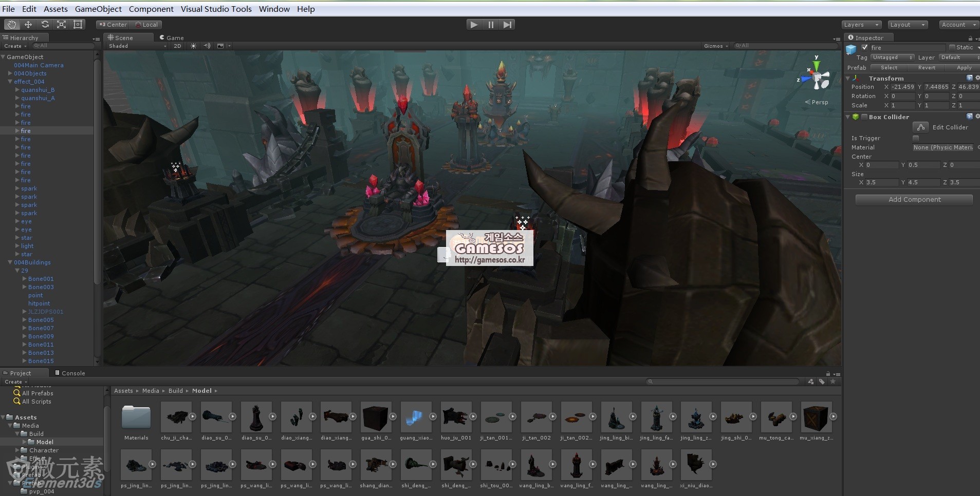The height and width of the screenshot is (496, 980).
Task: Select the Move tool
Action: [28, 24]
